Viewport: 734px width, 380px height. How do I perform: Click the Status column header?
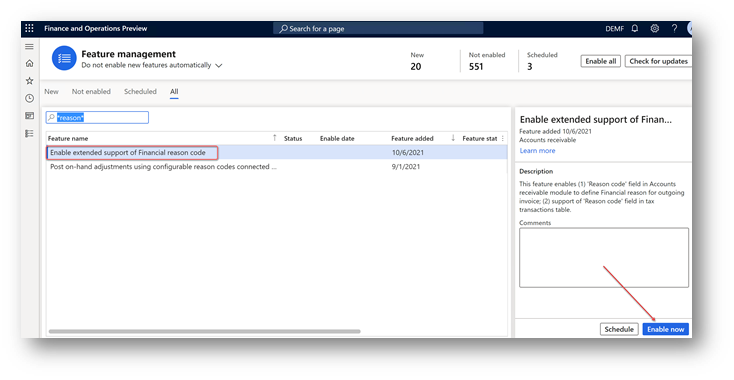[x=293, y=139]
